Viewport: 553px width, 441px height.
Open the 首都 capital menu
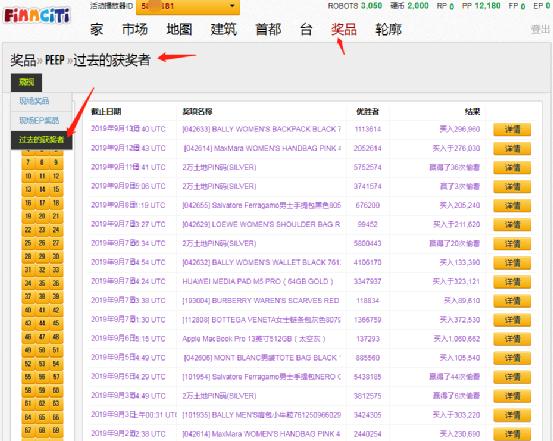[x=268, y=30]
